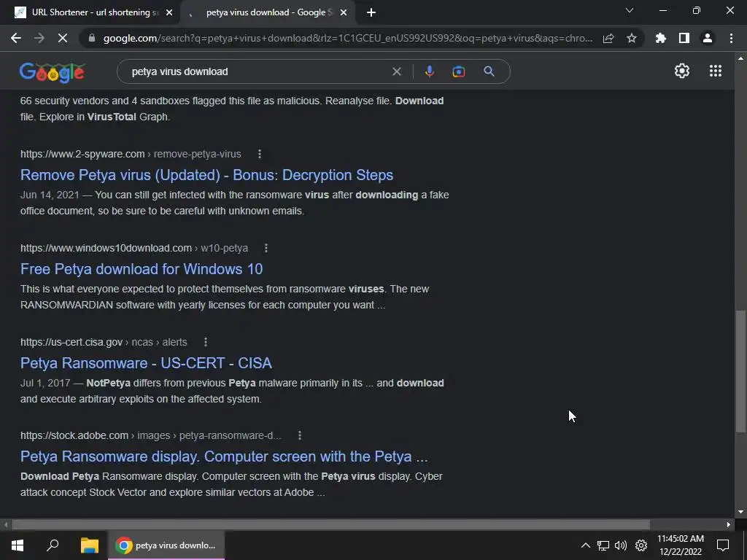Select the petya virus download tab
Screen dimensions: 747x560
[268, 13]
